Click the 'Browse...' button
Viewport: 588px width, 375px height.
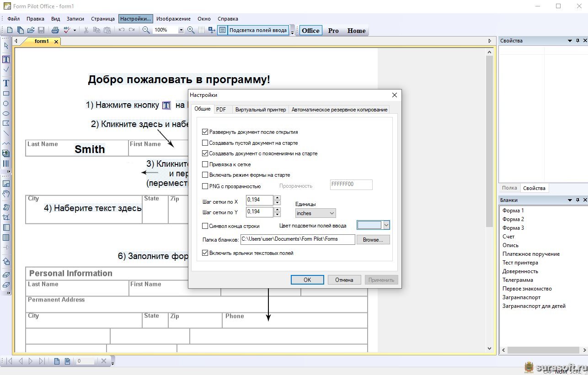[x=373, y=239]
